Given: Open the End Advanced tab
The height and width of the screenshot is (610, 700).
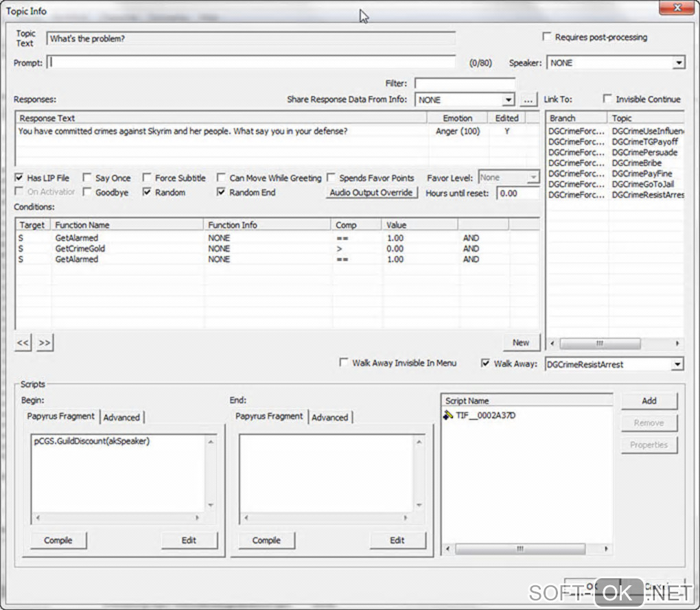Looking at the screenshot, I should [x=330, y=417].
